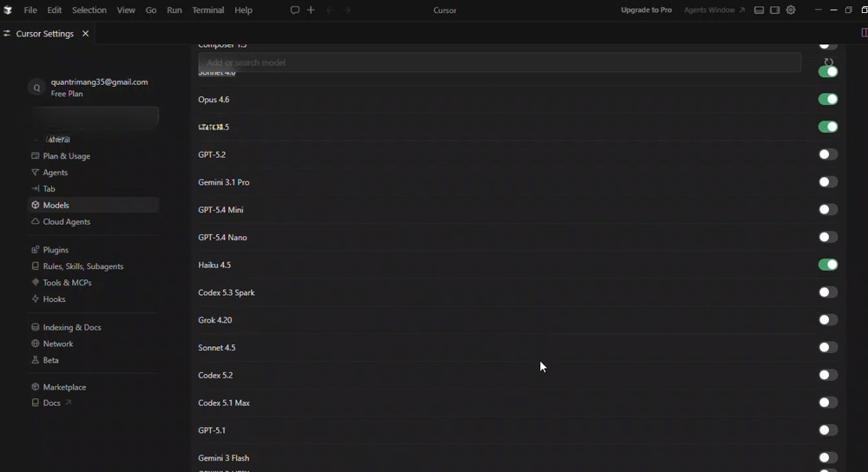
Task: Enable the GPT-5.2 model toggle
Action: coord(828,154)
